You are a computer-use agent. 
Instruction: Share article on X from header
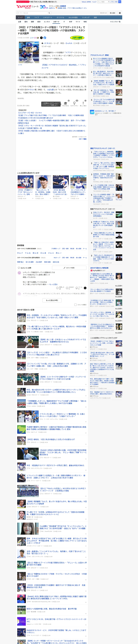(x=41, y=38)
